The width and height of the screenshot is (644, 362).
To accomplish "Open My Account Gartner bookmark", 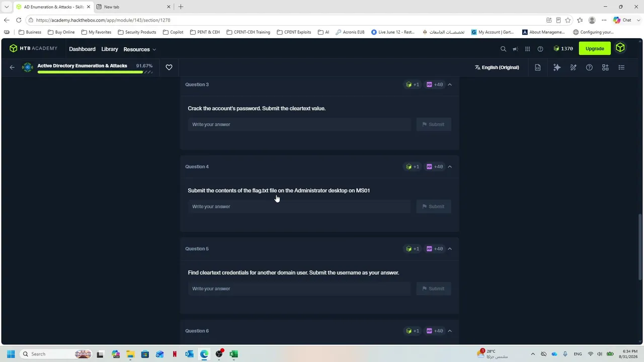I will click(493, 32).
